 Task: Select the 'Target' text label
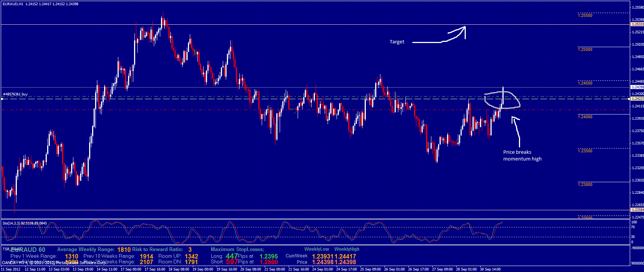[397, 42]
